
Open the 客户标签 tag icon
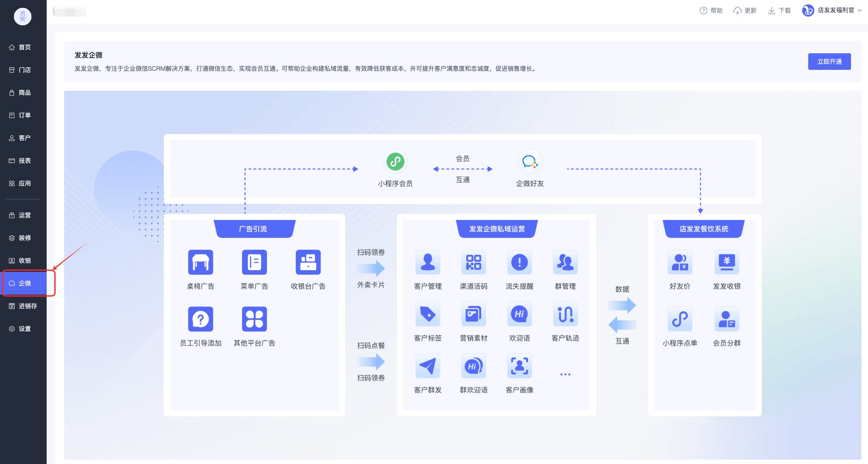pos(427,314)
